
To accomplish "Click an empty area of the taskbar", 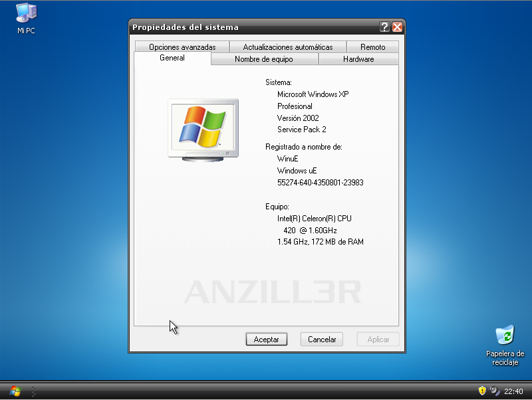I will [266, 392].
